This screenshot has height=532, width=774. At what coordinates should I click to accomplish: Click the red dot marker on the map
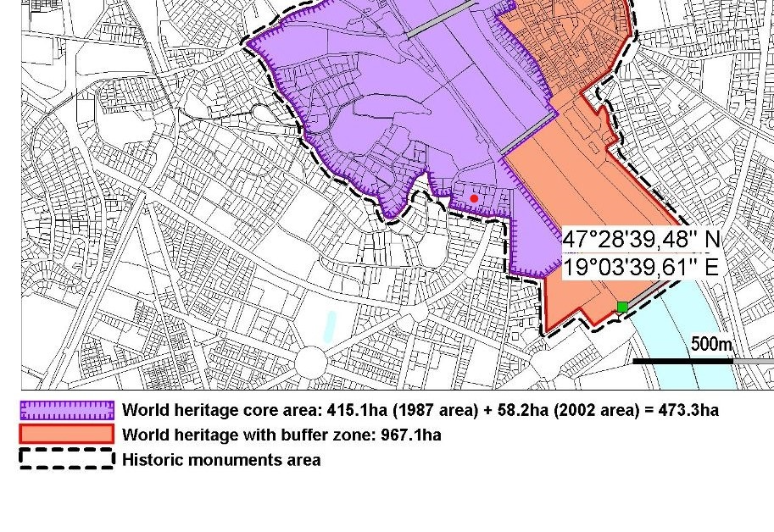tap(474, 199)
